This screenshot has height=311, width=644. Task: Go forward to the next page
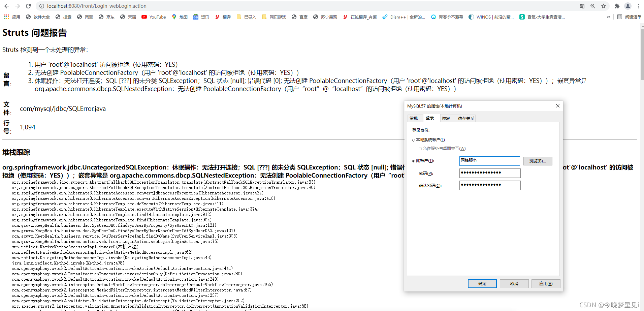tap(18, 6)
